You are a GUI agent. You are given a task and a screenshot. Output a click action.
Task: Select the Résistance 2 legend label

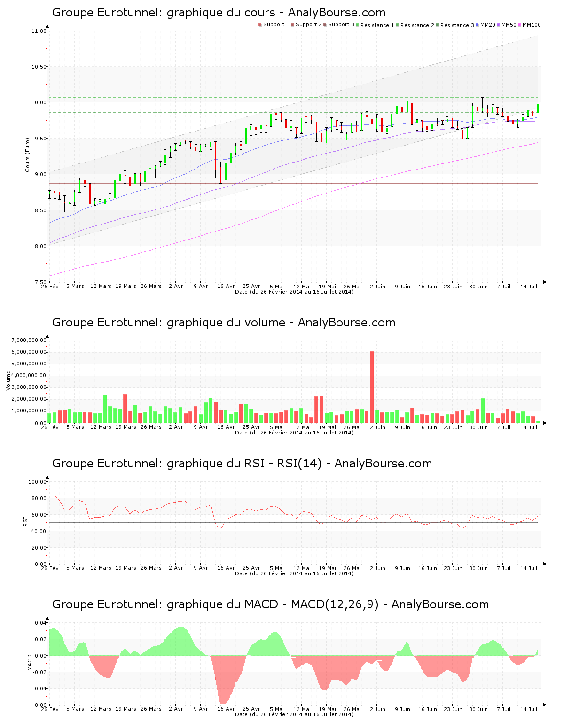tap(417, 25)
